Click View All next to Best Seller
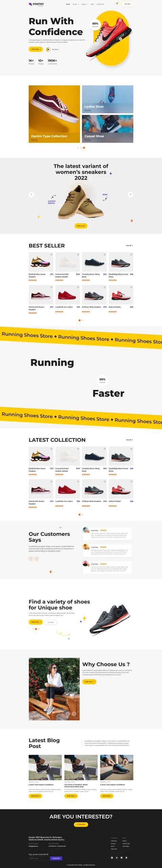 [x=129, y=245]
